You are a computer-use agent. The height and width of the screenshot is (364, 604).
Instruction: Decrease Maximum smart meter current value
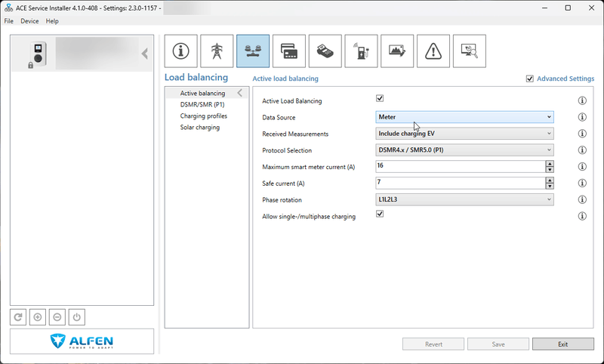[550, 169]
